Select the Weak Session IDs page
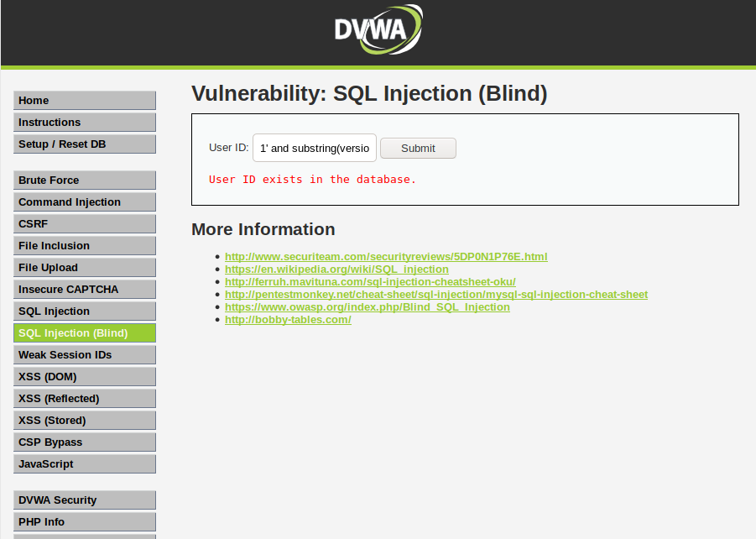The image size is (756, 539). coord(84,354)
